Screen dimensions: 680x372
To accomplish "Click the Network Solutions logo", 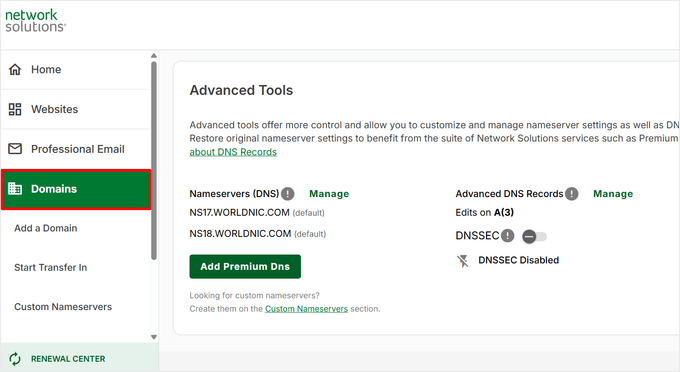I will tap(36, 20).
